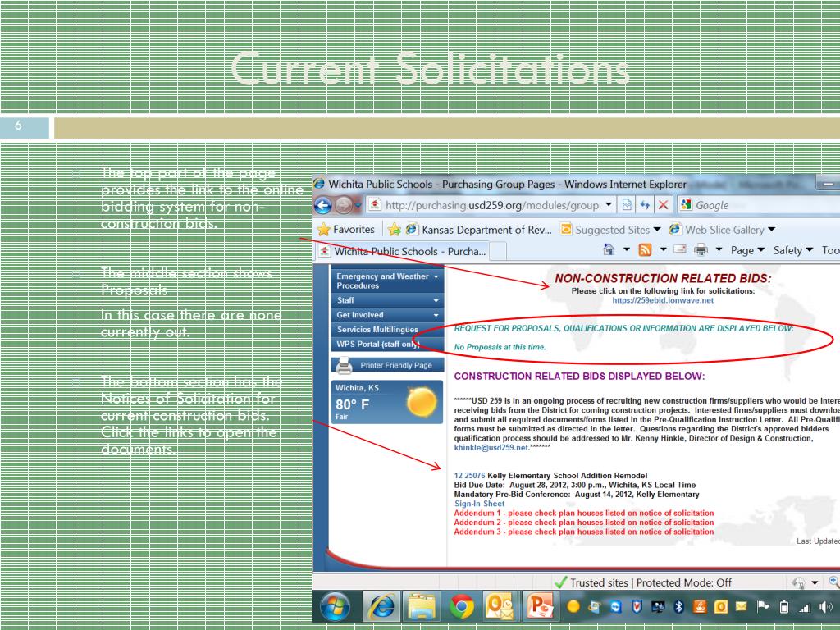Click Add to Favorites Bar star icon
The image size is (840, 630).
[395, 230]
